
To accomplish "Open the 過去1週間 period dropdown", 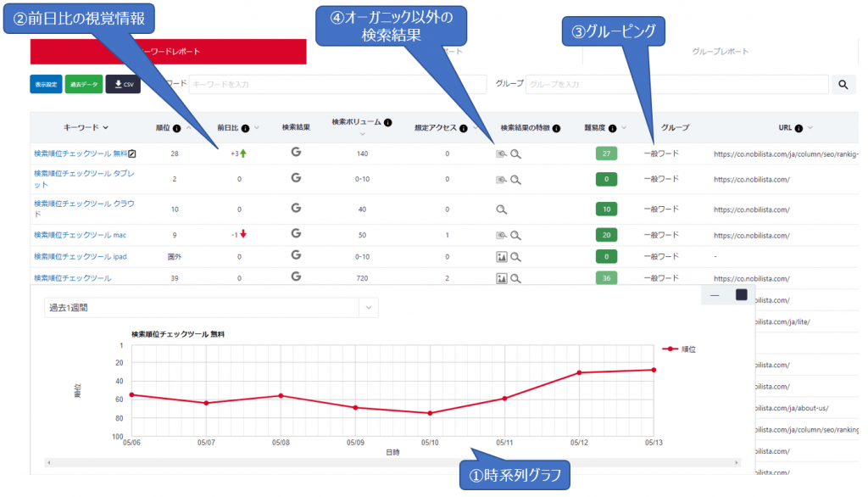I will tap(369, 308).
